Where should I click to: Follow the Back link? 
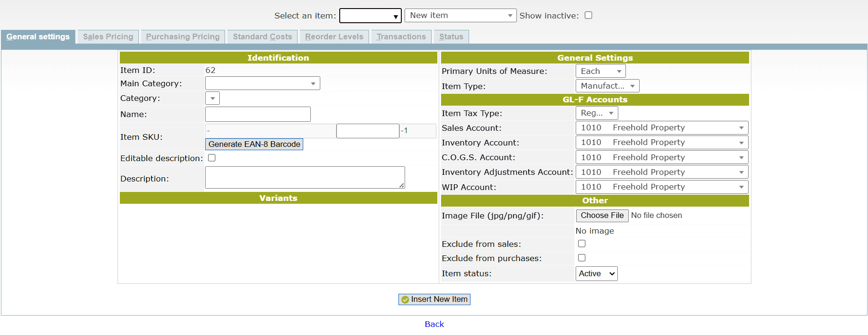tap(434, 324)
